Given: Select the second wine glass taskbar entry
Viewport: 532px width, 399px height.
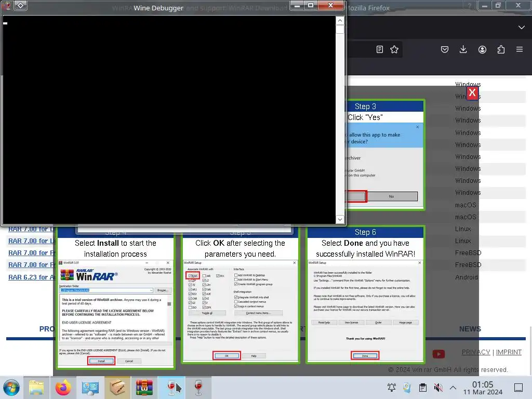Looking at the screenshot, I should tap(198, 388).
